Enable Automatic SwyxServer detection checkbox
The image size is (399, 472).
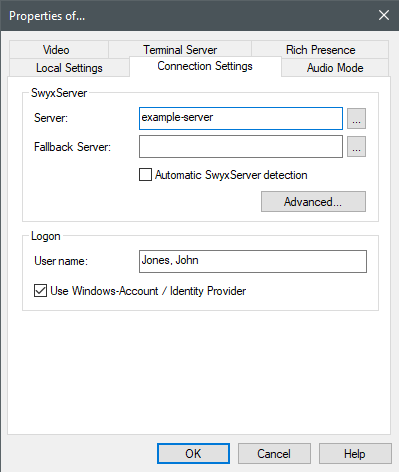point(145,175)
